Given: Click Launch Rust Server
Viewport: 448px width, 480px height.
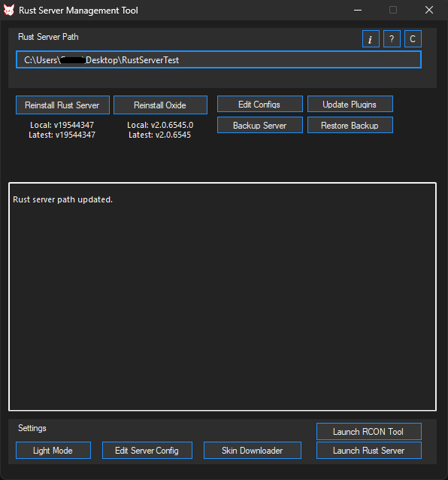Looking at the screenshot, I should pyautogui.click(x=369, y=451).
